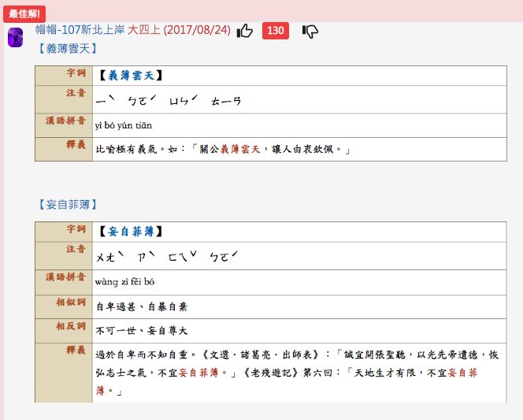Open the purple user avatar
The width and height of the screenshot is (523, 420).
[15, 37]
